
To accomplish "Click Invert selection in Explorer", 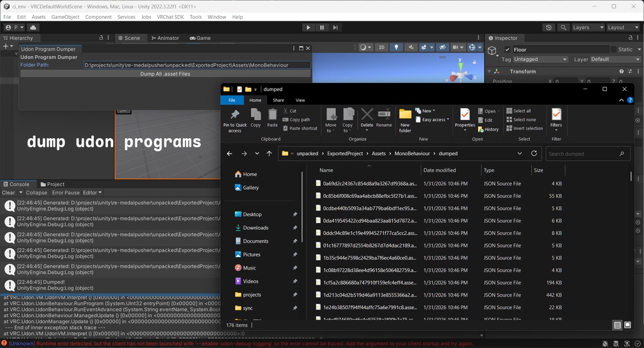I will (525, 128).
